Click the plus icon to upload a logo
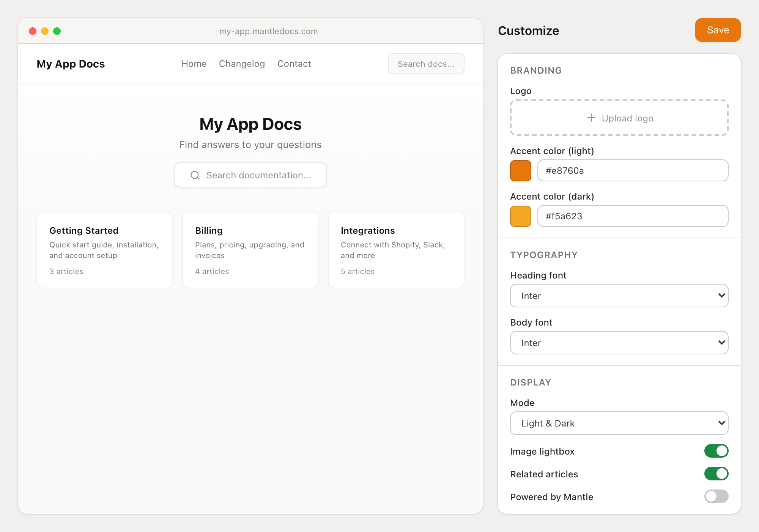Screen dimensions: 759x532 (591, 118)
